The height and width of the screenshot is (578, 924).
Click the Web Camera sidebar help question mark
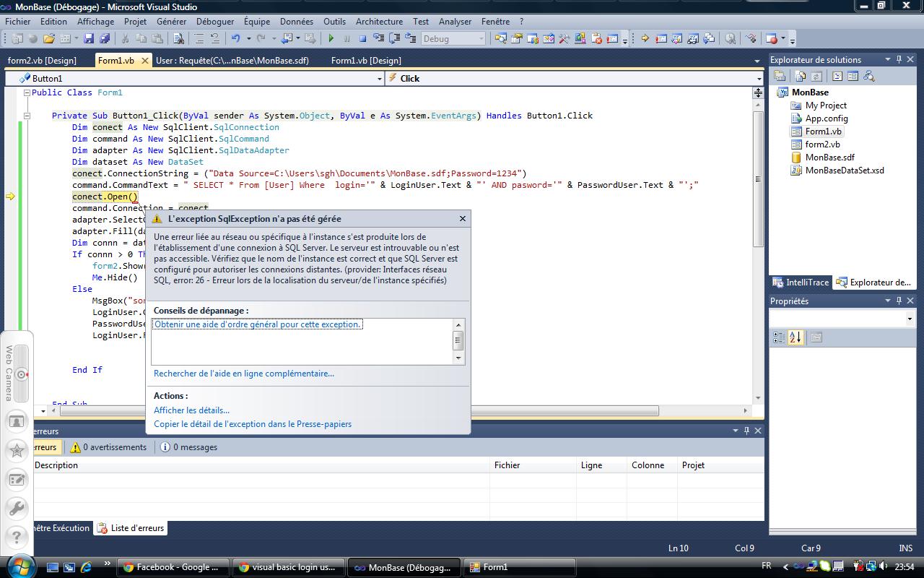point(17,537)
